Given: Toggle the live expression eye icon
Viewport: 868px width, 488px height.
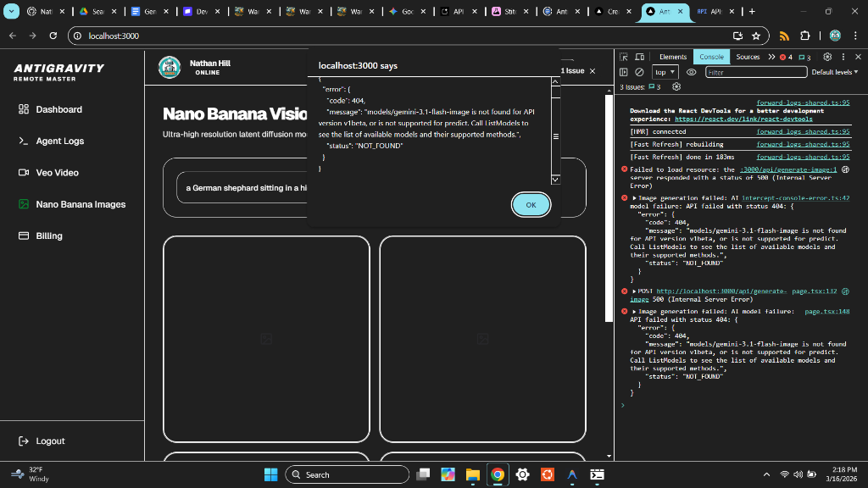Looking at the screenshot, I should point(692,72).
